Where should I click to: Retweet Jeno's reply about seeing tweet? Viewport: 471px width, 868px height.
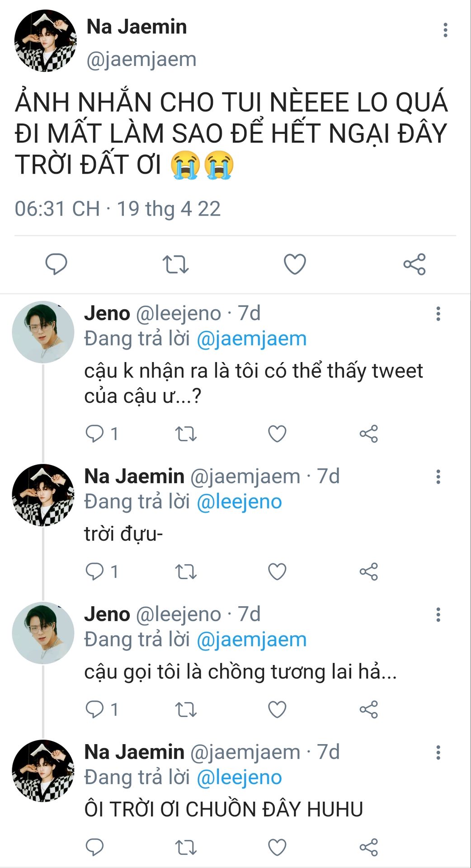(186, 434)
